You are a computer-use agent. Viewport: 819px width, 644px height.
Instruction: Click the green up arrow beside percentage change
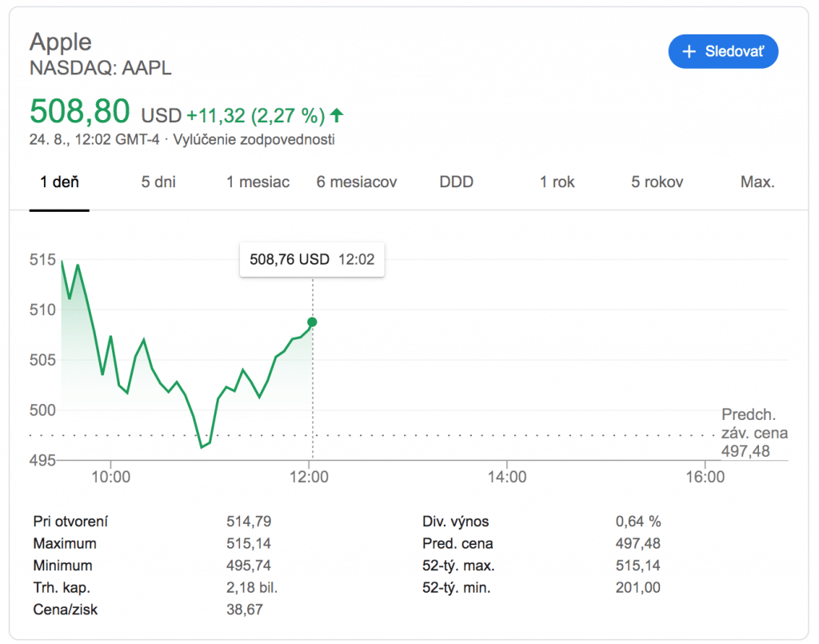point(337,115)
